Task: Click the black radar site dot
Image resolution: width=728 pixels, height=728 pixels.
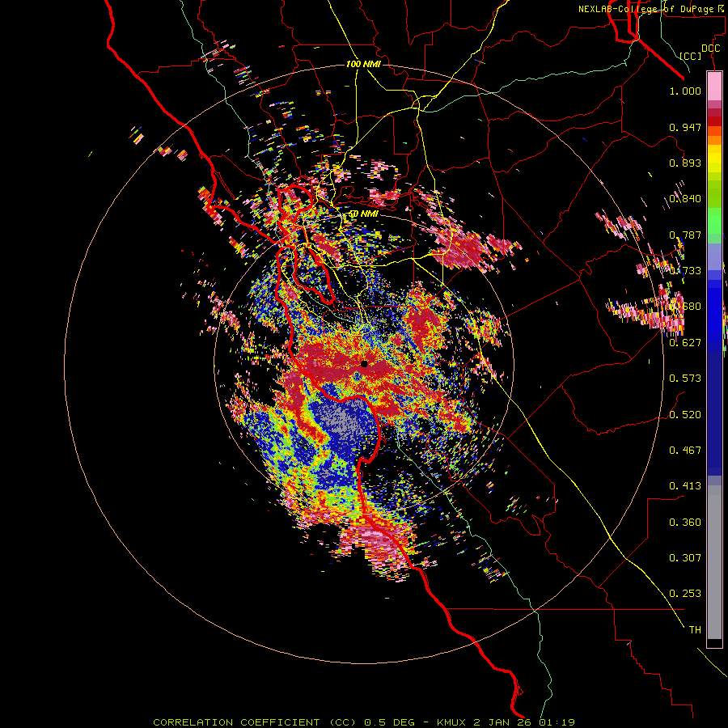Action: (x=364, y=364)
